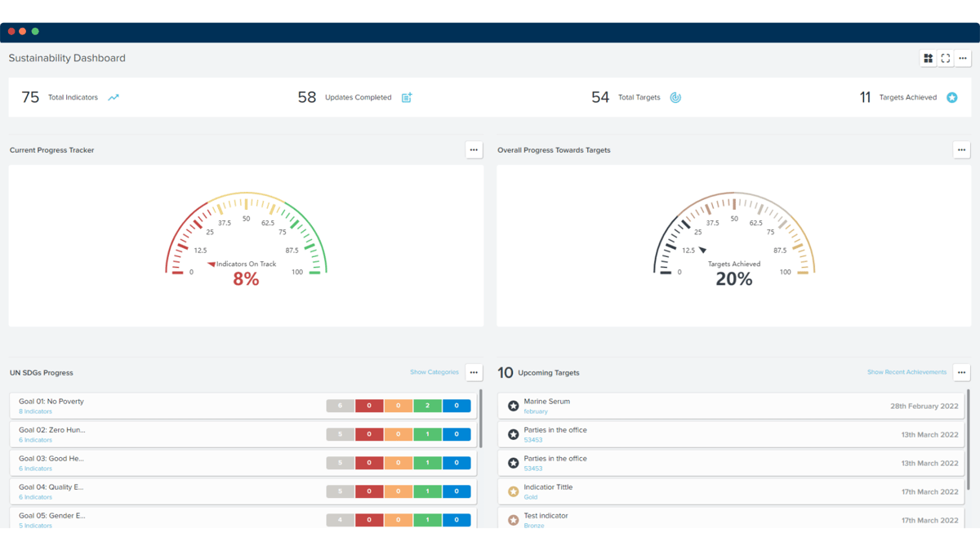Toggle fullscreen mode for the dashboard
The image size is (980, 551).
tap(946, 59)
